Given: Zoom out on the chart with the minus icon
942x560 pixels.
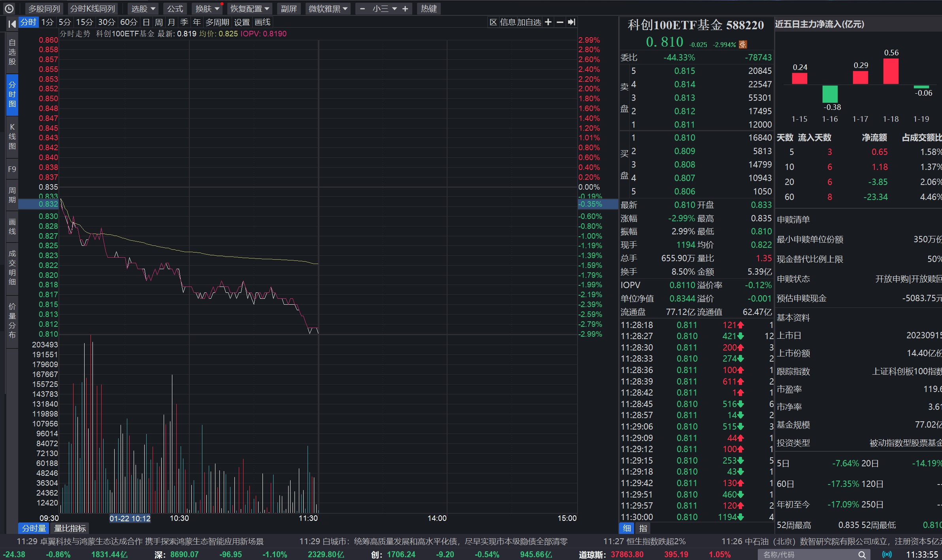Looking at the screenshot, I should click(x=559, y=22).
